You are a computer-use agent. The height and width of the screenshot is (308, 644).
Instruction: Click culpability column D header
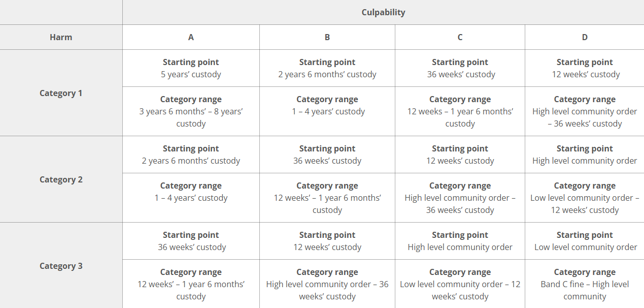pos(585,37)
